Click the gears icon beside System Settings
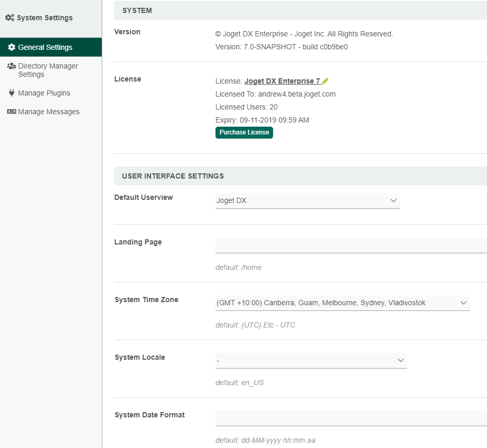 9,18
